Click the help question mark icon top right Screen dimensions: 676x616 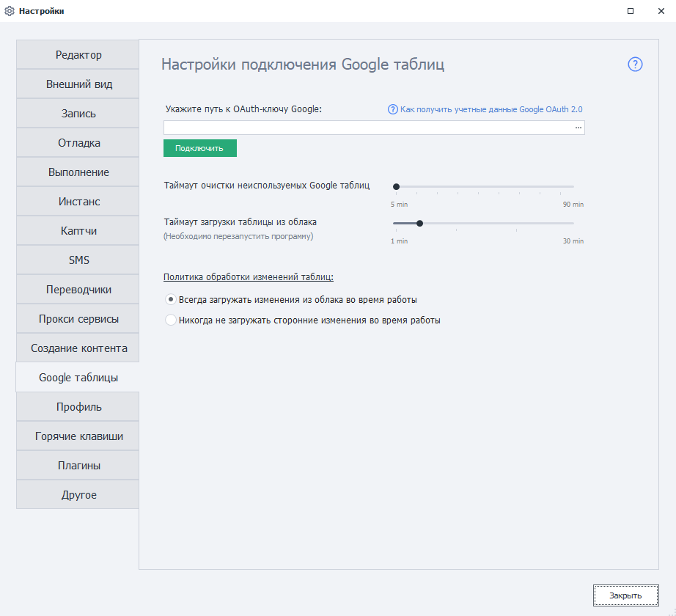coord(635,65)
